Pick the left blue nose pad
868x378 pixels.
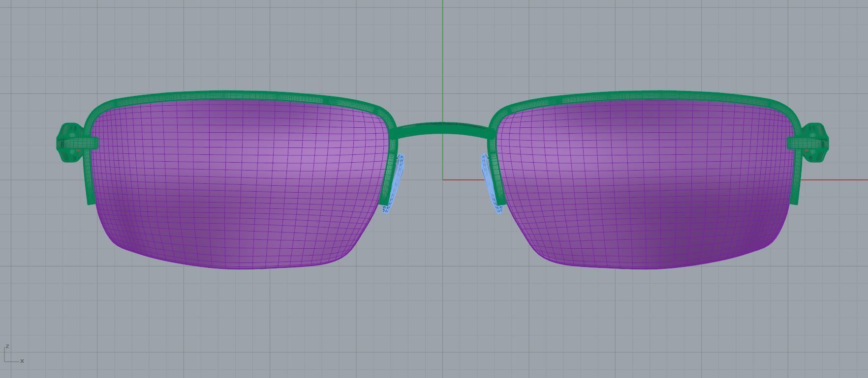395,184
